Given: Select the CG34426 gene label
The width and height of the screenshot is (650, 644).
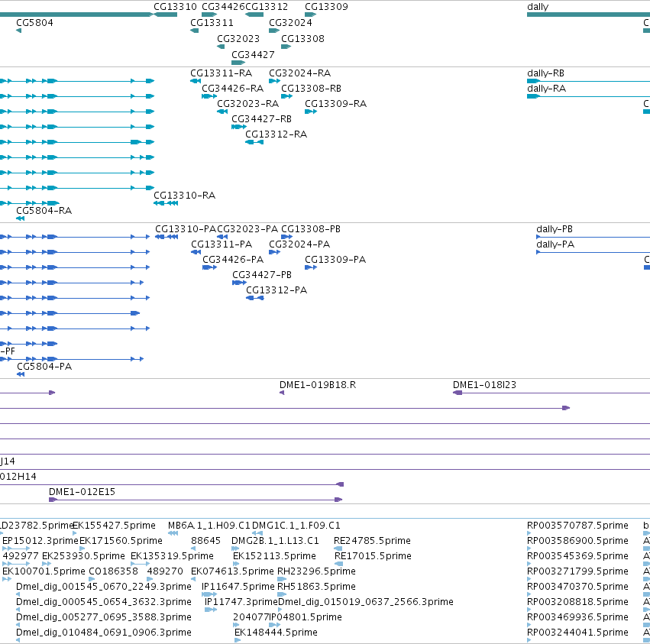Looking at the screenshot, I should click(224, 7).
